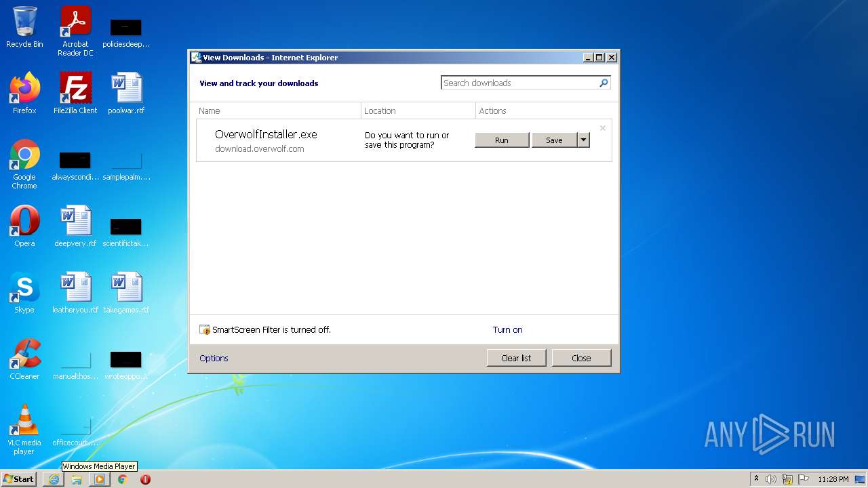Open CCleaner shortcut
This screenshot has width=868, height=488.
24,359
